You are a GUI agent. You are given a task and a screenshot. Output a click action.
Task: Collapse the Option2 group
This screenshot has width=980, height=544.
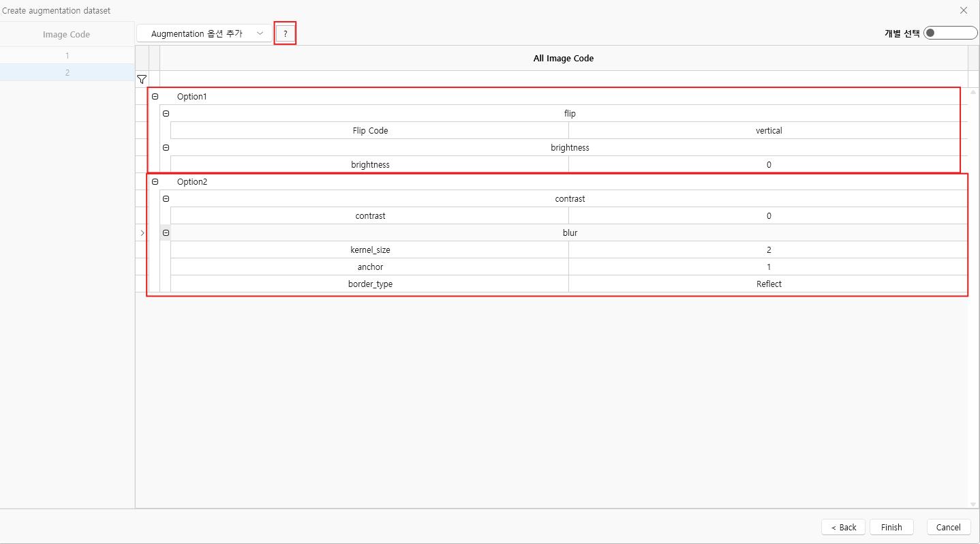coord(155,182)
